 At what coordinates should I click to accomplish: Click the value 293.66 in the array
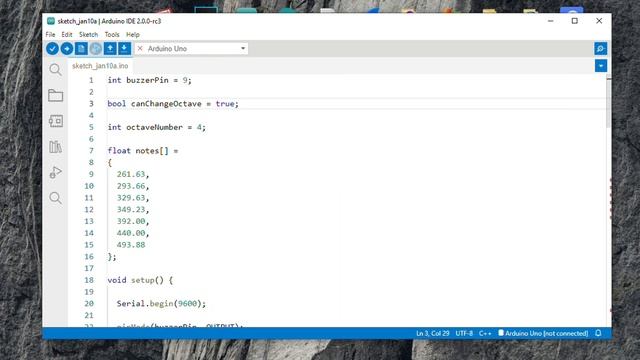coord(131,186)
